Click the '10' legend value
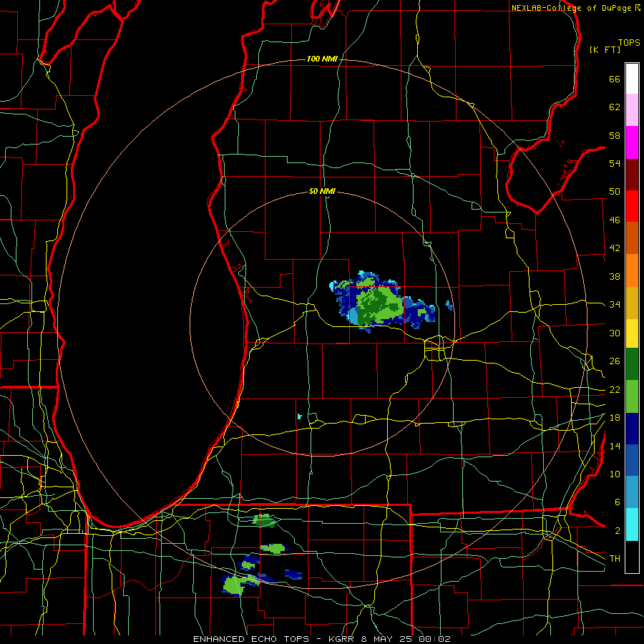 point(615,474)
